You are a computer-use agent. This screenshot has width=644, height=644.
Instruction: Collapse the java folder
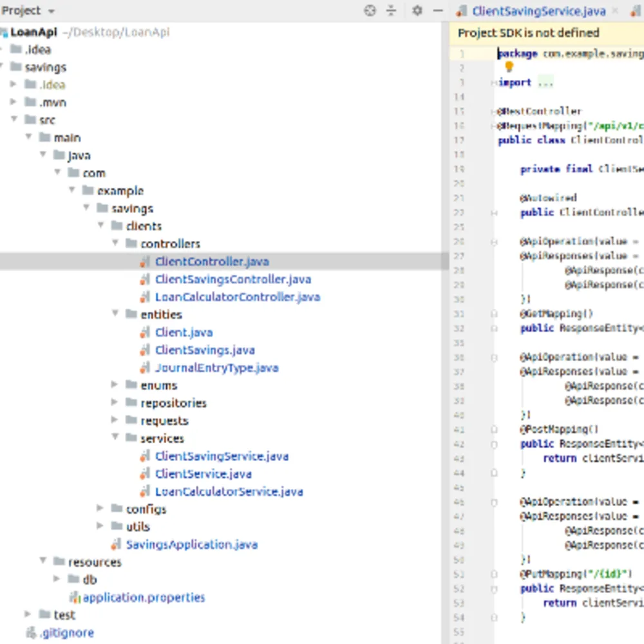(43, 155)
